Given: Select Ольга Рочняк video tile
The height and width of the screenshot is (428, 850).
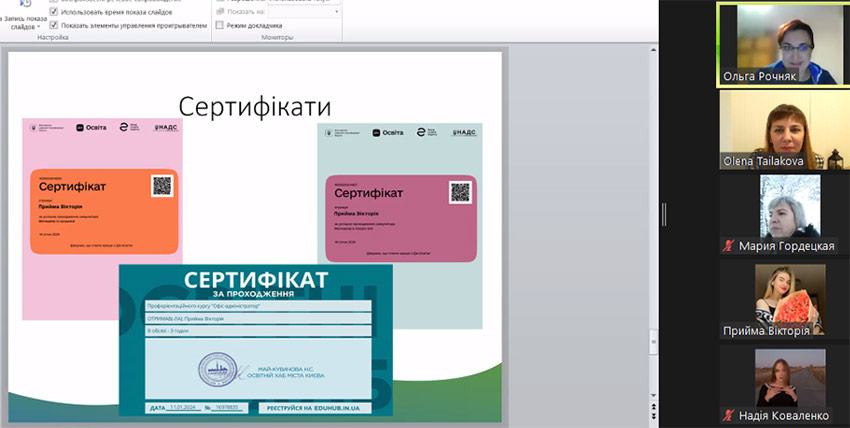Looking at the screenshot, I should pos(782,44).
